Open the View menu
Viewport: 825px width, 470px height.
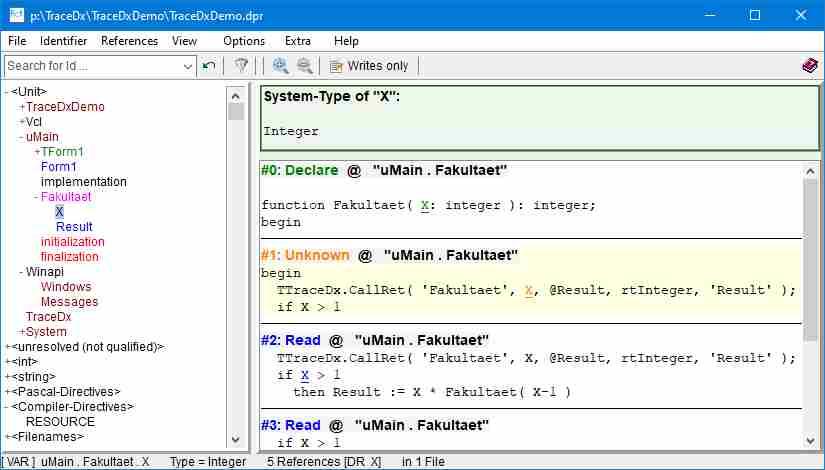coord(184,41)
